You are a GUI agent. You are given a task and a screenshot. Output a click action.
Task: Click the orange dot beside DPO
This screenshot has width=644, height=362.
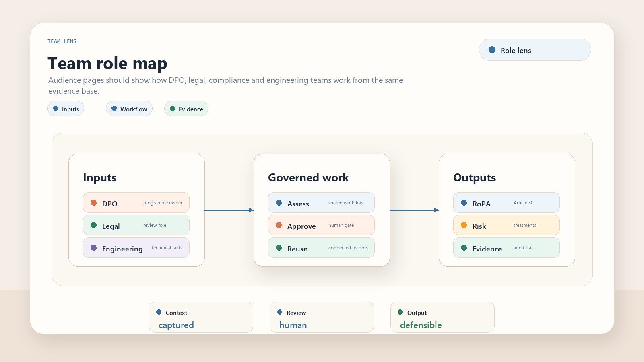tap(93, 203)
